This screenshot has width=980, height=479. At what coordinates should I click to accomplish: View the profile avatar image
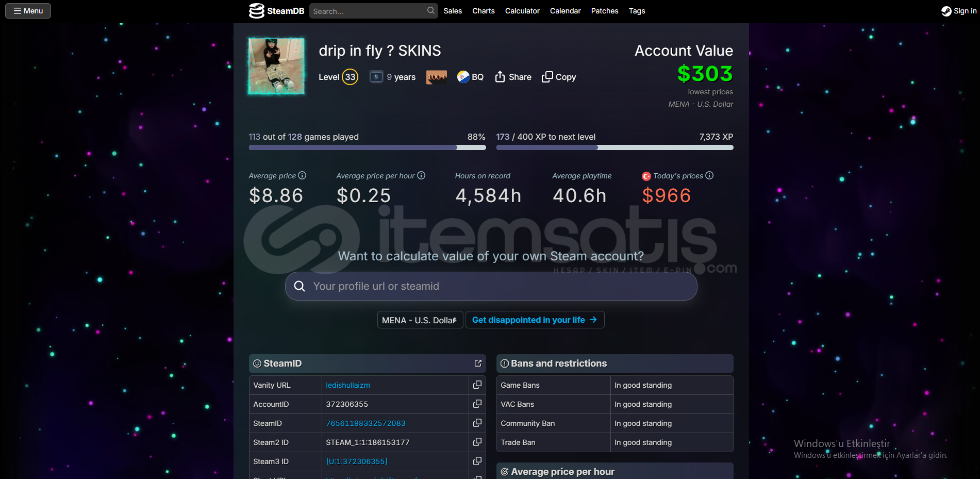tap(276, 66)
